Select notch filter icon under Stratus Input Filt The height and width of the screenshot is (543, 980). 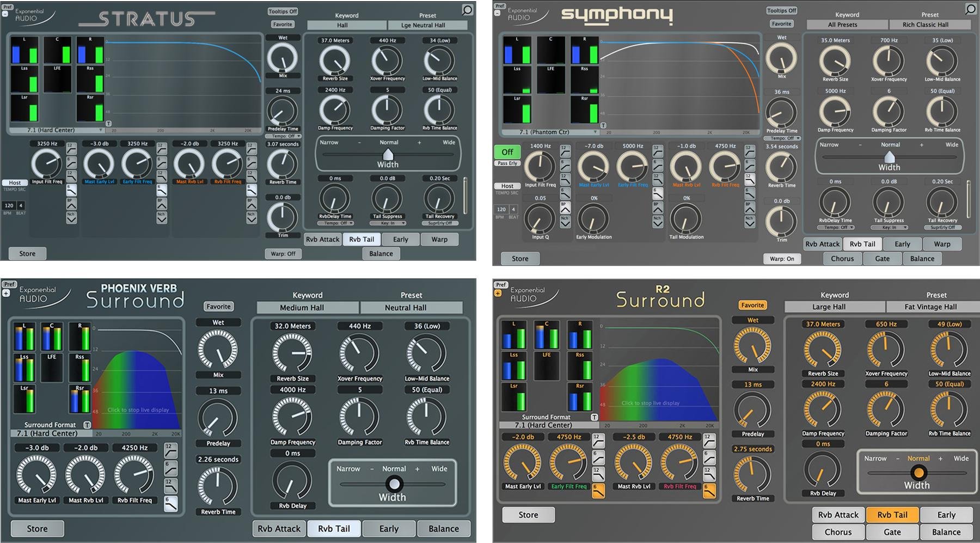pos(71,217)
